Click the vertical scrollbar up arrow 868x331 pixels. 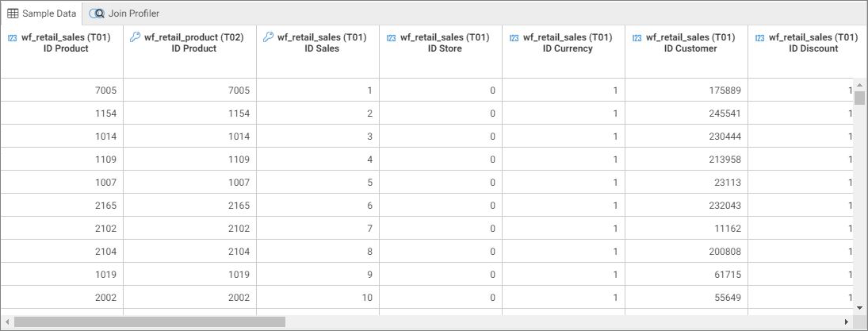pyautogui.click(x=859, y=84)
